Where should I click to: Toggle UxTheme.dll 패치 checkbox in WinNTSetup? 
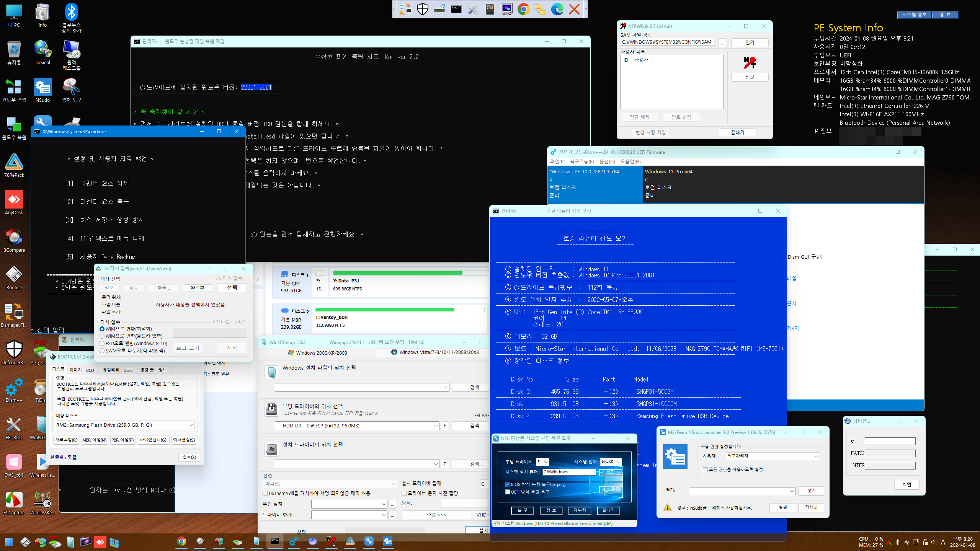pos(265,494)
